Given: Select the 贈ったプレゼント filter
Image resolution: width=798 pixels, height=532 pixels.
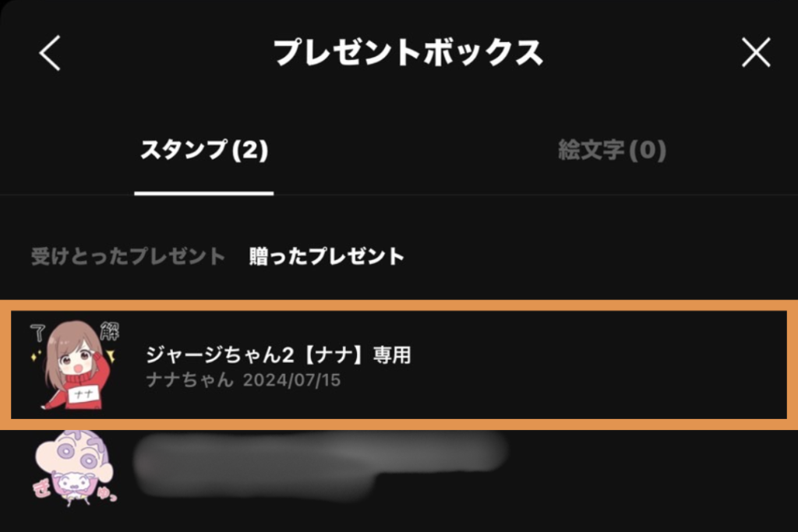Looking at the screenshot, I should tap(327, 255).
